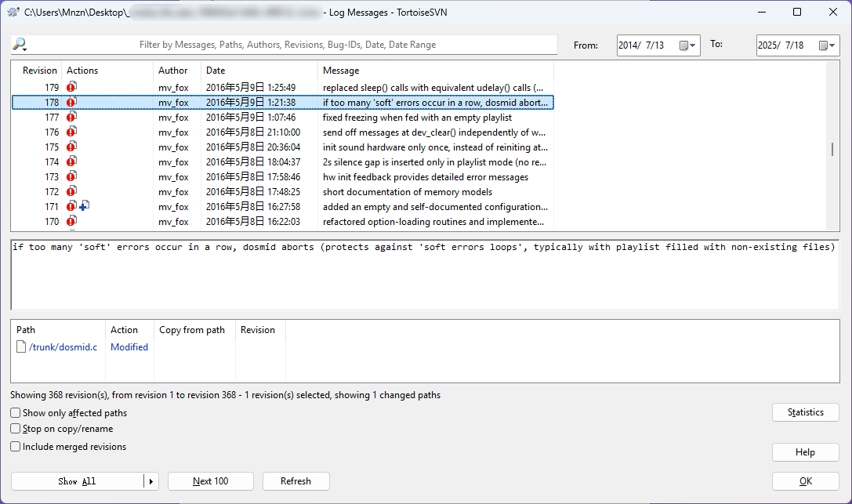
Task: Check Include merged revisions option
Action: point(16,447)
